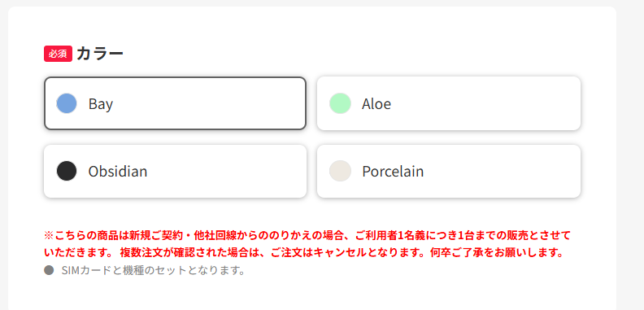Click the red ※ notice first line
This screenshot has height=310, width=644.
point(307,236)
